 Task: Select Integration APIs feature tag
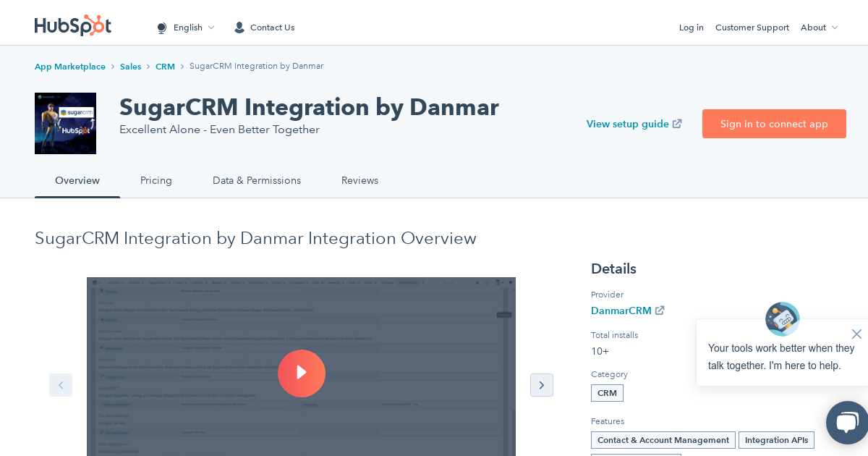tap(776, 440)
